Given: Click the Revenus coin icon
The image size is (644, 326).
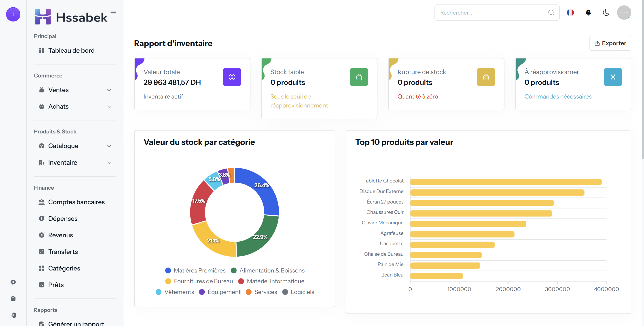Looking at the screenshot, I should coord(42,235).
